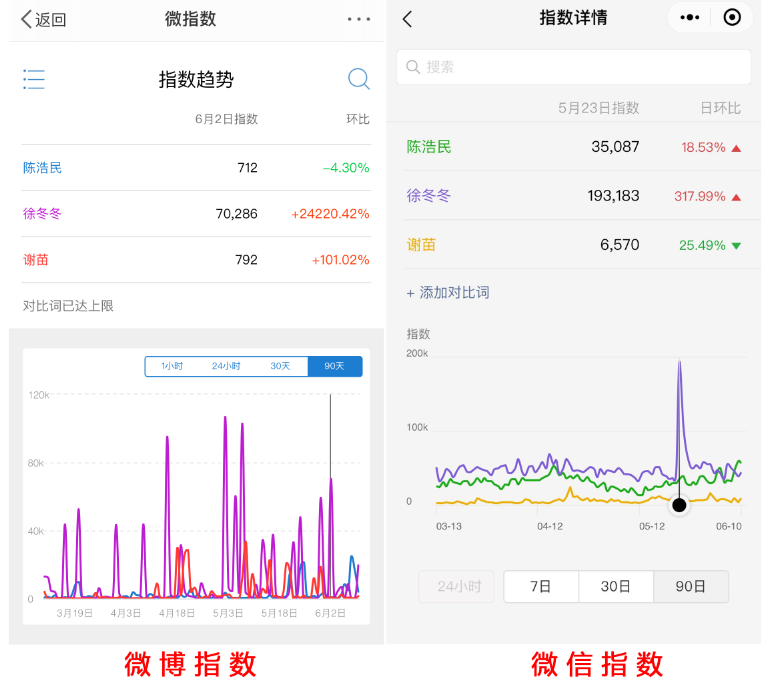Click the 6,570 index value
Viewport: 765px width, 691px height.
pos(620,244)
